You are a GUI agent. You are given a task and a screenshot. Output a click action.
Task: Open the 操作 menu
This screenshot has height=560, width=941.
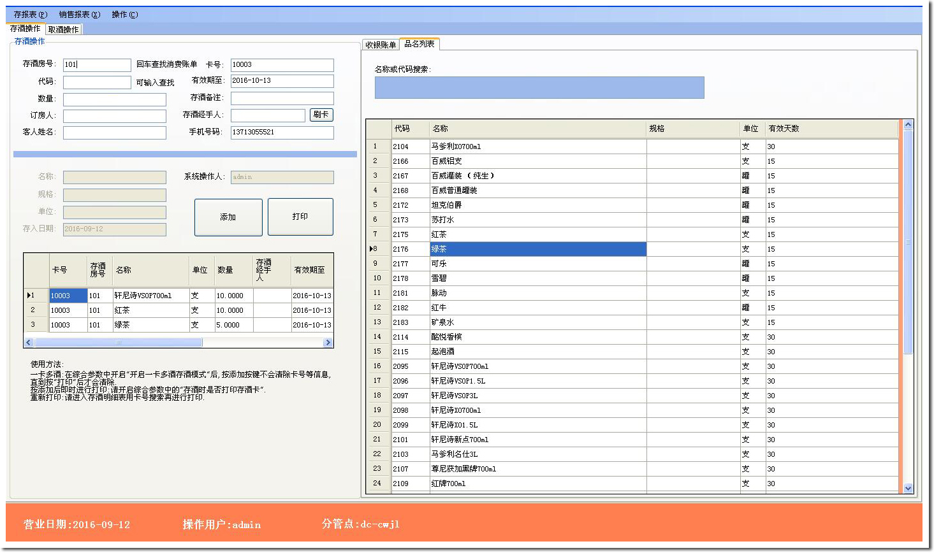coord(124,15)
